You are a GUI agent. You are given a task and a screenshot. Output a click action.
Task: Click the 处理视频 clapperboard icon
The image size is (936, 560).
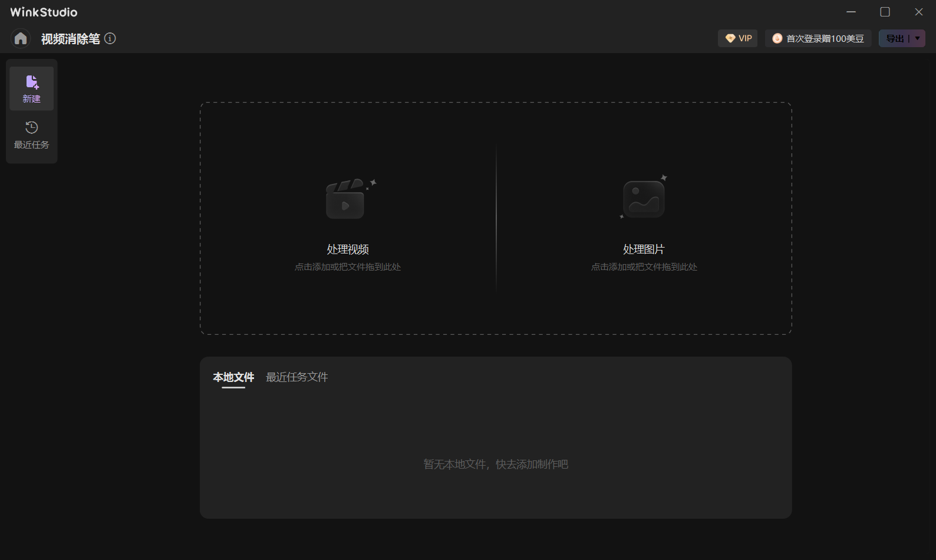click(x=350, y=199)
